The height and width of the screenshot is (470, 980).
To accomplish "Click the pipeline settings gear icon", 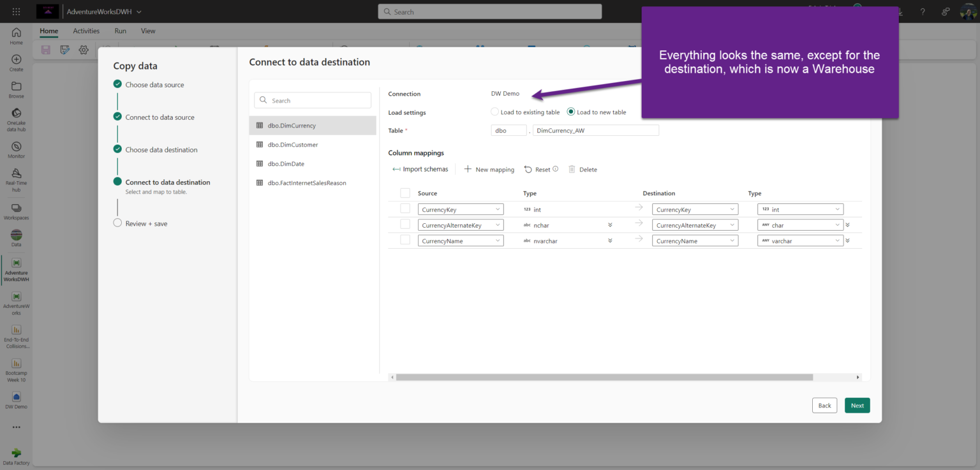I will click(x=83, y=50).
